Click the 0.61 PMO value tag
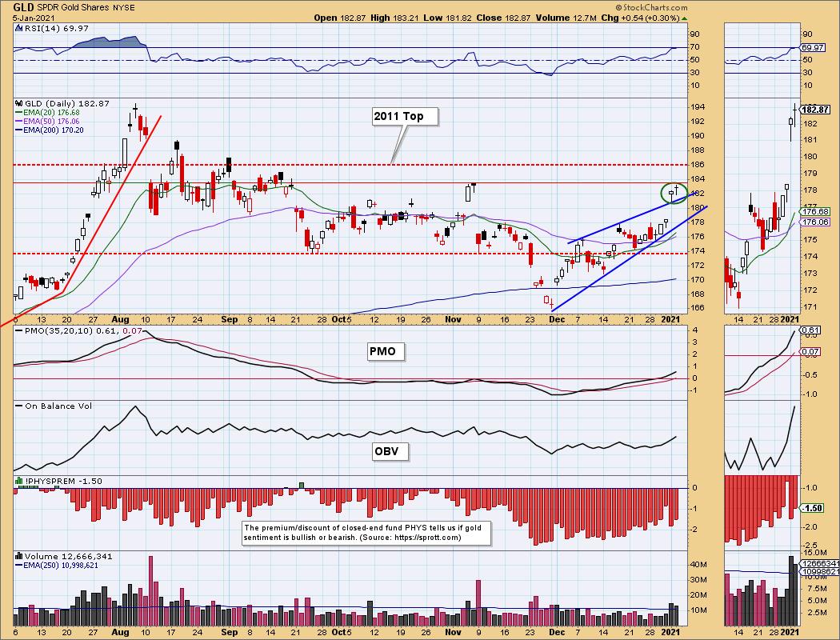Screen dimensions: 840x640 point(811,330)
